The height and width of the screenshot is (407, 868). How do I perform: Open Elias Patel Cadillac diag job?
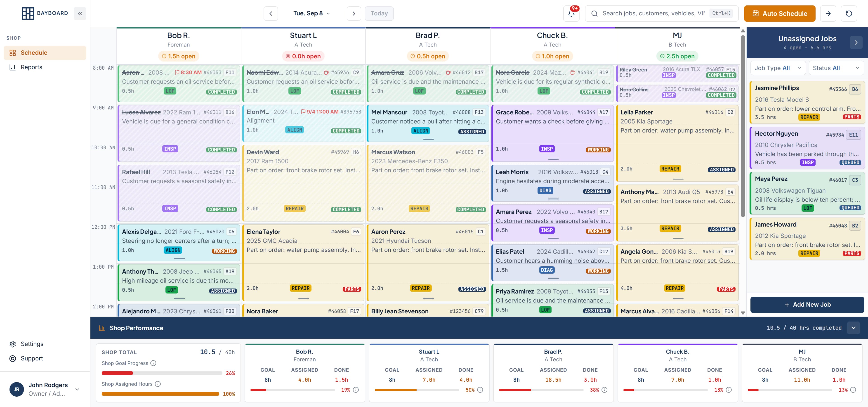[553, 263]
